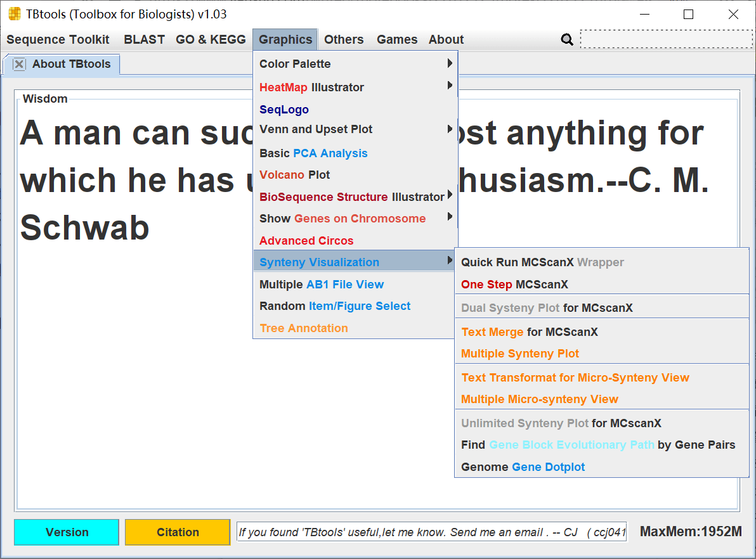The image size is (756, 559).
Task: Open Advanced Circos
Action: [x=355, y=240]
